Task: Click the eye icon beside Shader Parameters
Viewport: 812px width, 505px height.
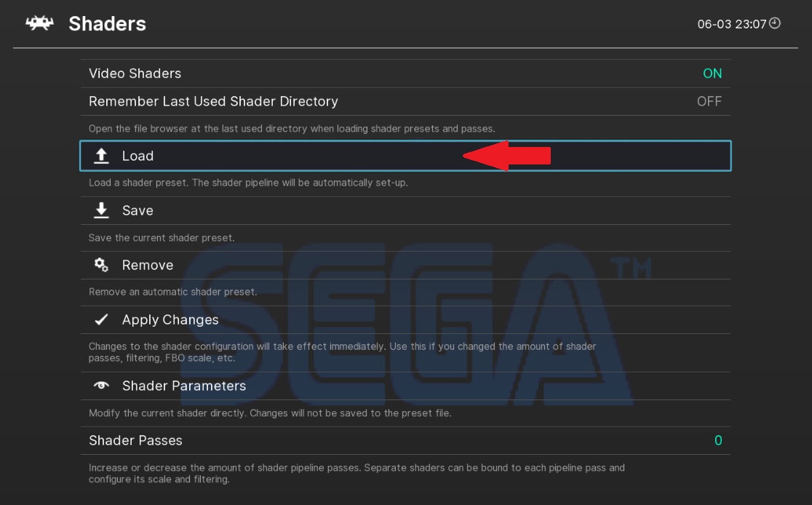Action: (x=102, y=386)
